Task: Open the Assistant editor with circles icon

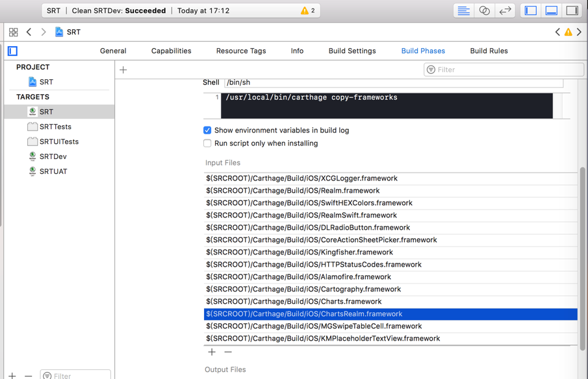Action: [x=484, y=10]
